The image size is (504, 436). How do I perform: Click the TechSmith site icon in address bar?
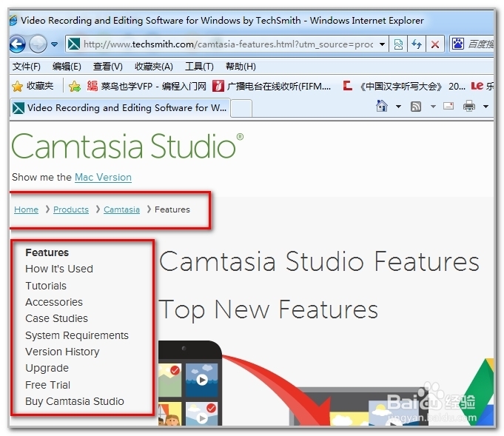point(74,44)
